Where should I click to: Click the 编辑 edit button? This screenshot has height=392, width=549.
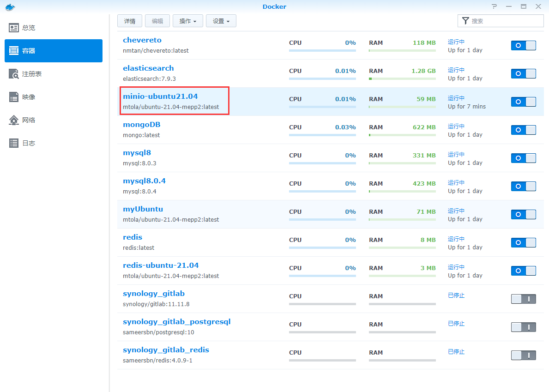click(x=157, y=21)
